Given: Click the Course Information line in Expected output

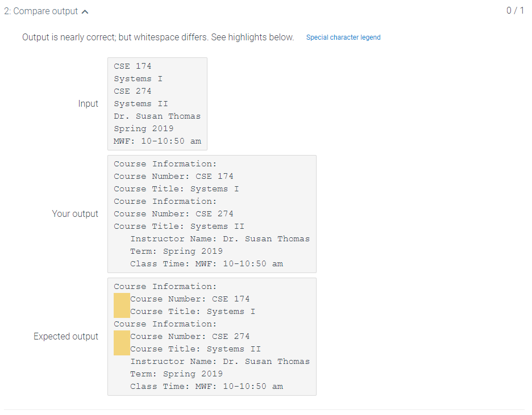Looking at the screenshot, I should point(165,286).
